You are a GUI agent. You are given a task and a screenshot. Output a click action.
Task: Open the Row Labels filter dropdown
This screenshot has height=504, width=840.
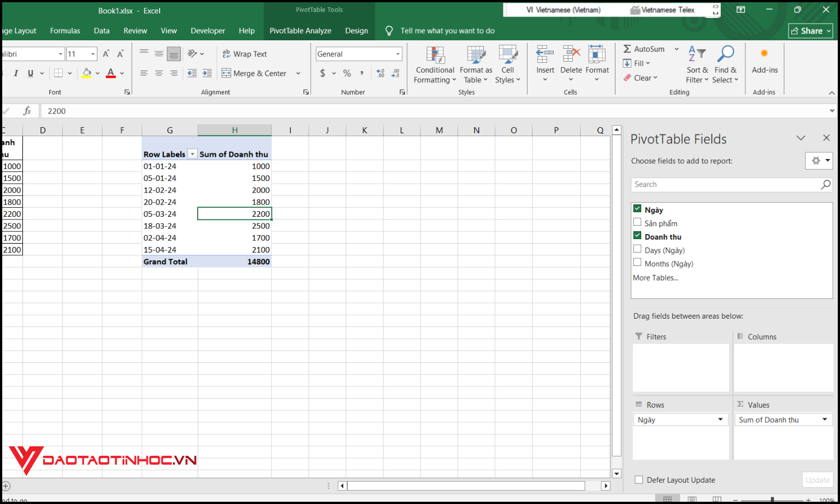(x=192, y=154)
